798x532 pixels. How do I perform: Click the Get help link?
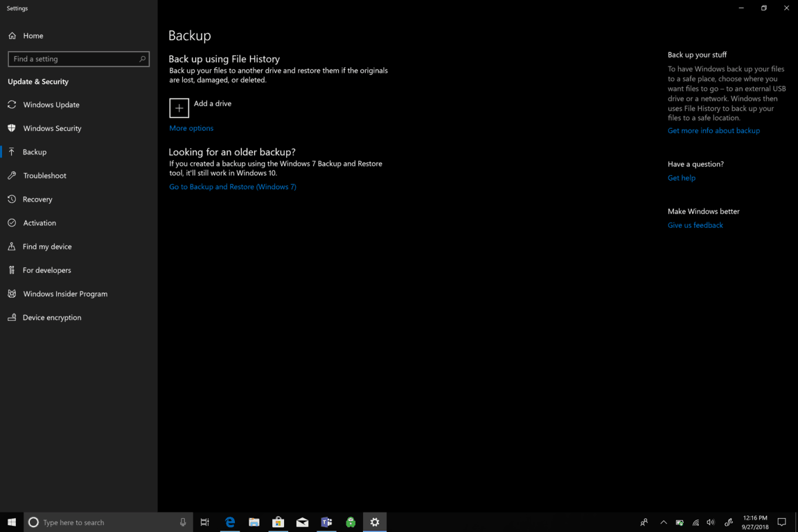click(682, 178)
